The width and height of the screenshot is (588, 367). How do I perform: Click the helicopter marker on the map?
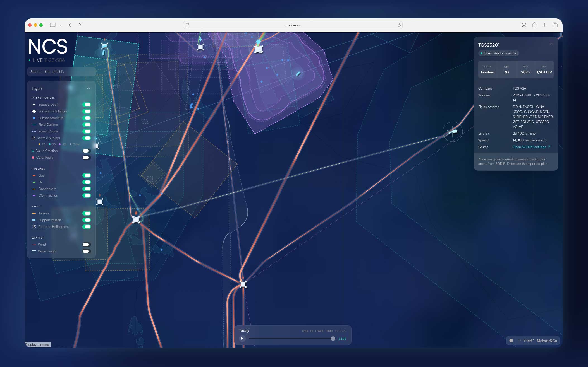click(x=453, y=132)
